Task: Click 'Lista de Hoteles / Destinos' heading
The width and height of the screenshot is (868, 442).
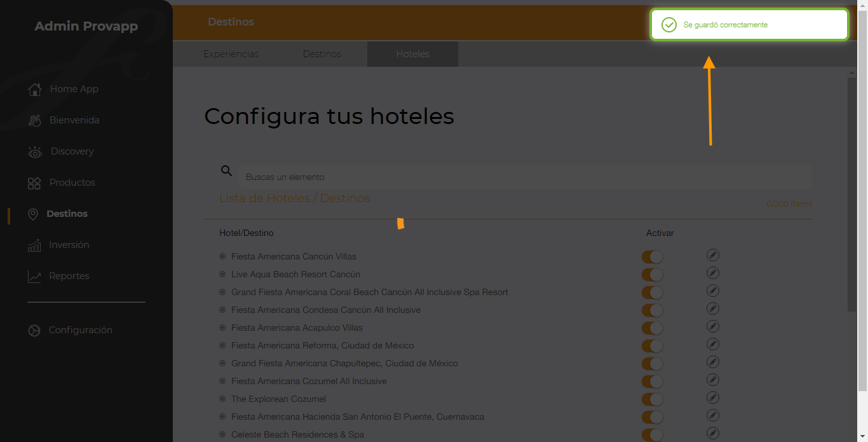Action: (295, 198)
